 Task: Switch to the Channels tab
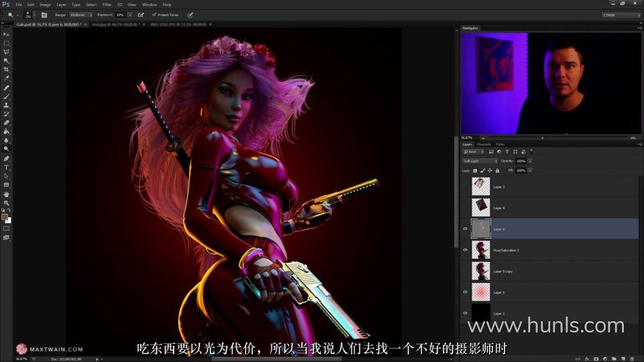click(x=484, y=145)
